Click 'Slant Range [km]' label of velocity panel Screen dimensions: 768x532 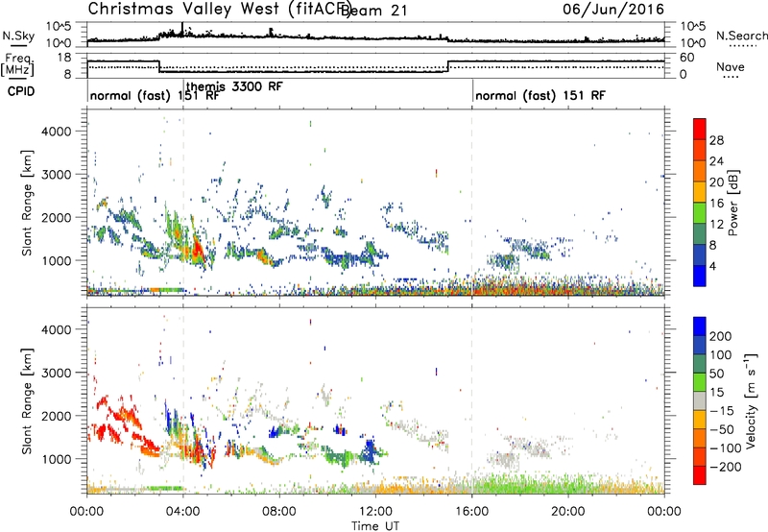[27, 400]
